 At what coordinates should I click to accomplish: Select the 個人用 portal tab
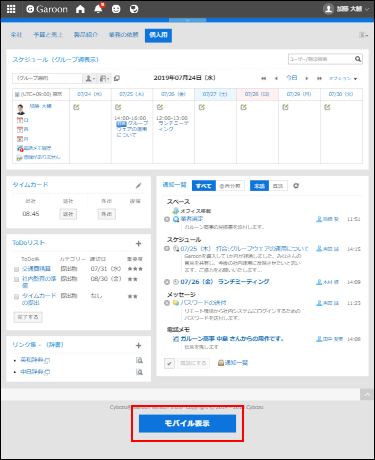[x=158, y=35]
